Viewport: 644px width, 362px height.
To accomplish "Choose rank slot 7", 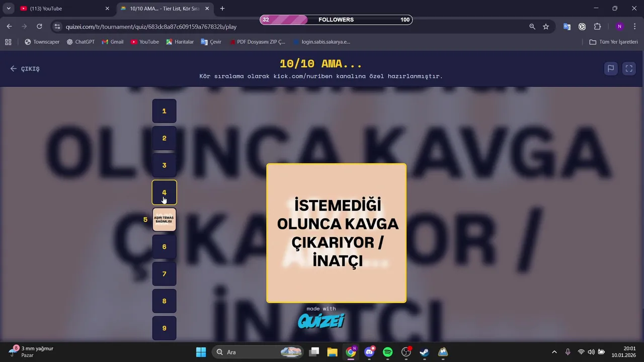I will point(164,274).
